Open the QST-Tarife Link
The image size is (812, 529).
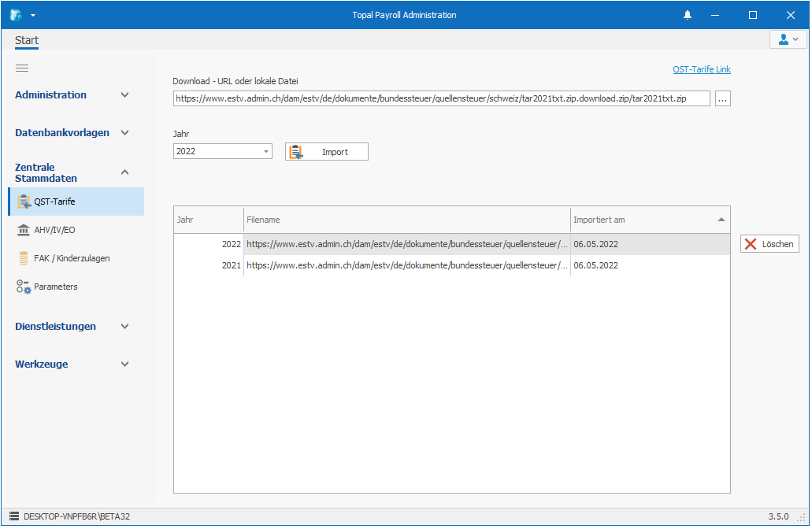click(701, 69)
